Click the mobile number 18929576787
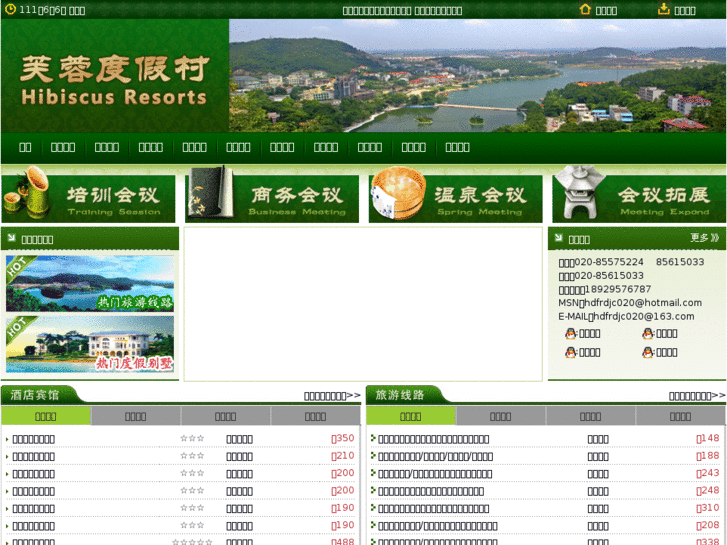727x545 pixels. pyautogui.click(x=618, y=289)
